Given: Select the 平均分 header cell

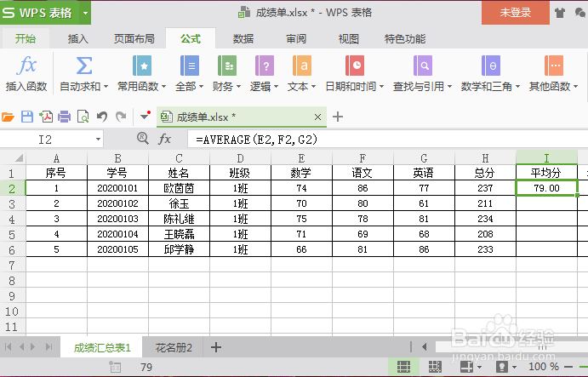Looking at the screenshot, I should (x=546, y=173).
